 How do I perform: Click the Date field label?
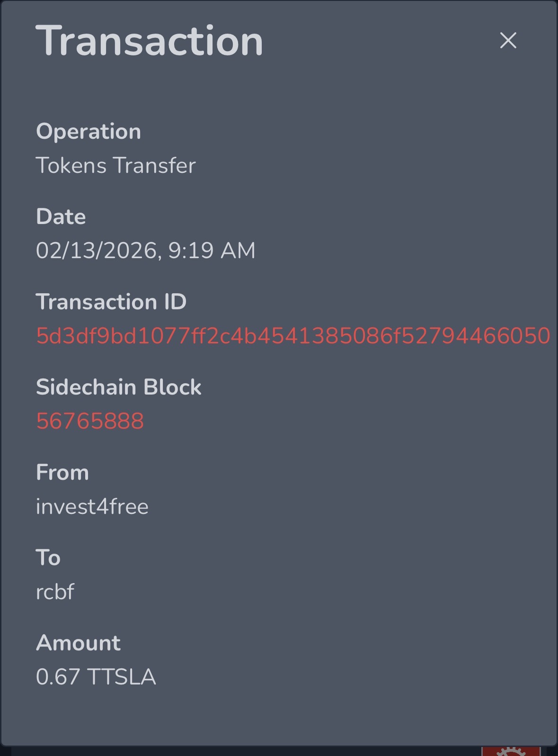(61, 216)
